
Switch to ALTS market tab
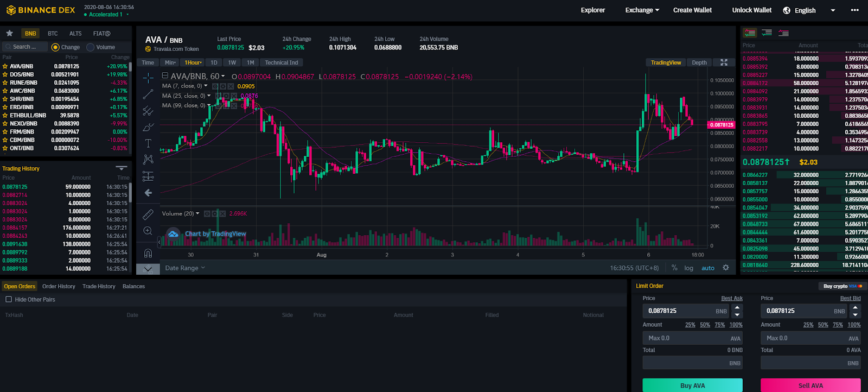[x=75, y=34]
